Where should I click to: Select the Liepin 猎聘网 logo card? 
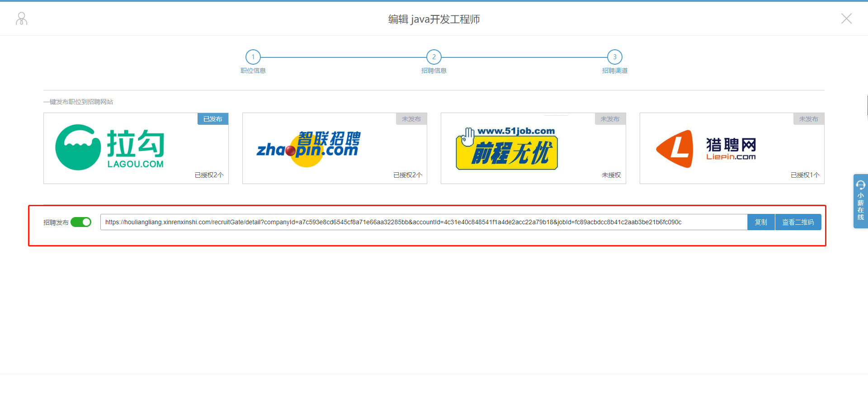732,148
